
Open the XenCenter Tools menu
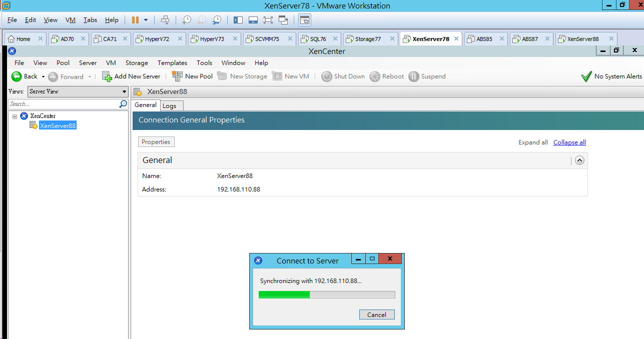point(204,62)
